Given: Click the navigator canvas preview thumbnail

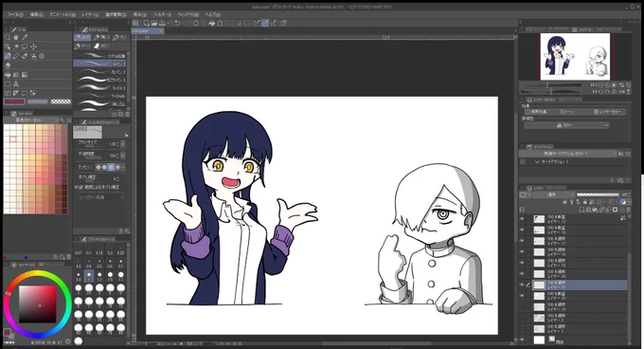Looking at the screenshot, I should pyautogui.click(x=575, y=57).
